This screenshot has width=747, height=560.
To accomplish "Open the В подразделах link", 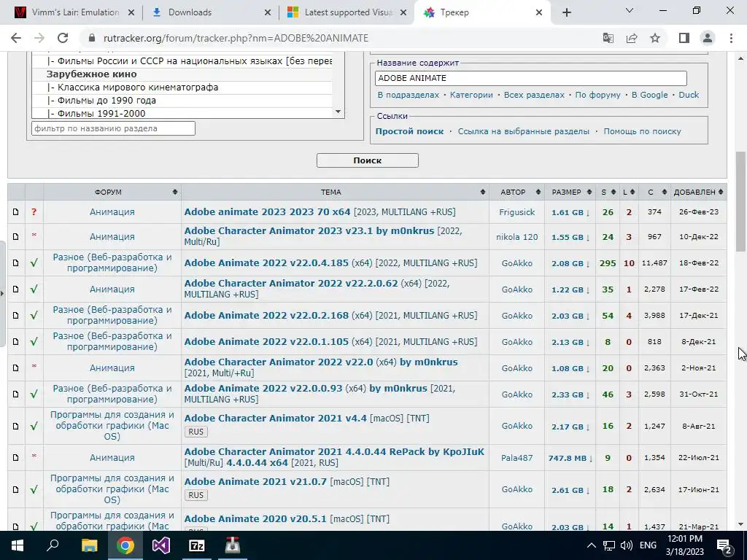I will pyautogui.click(x=409, y=95).
